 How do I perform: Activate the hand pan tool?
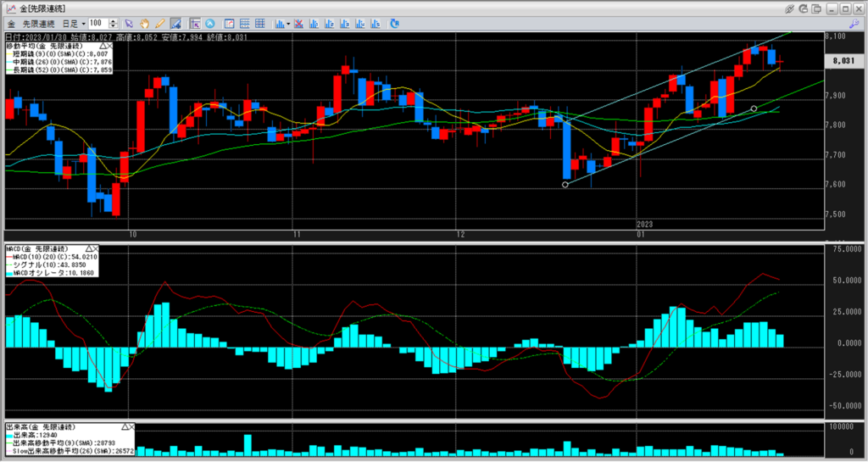point(145,23)
